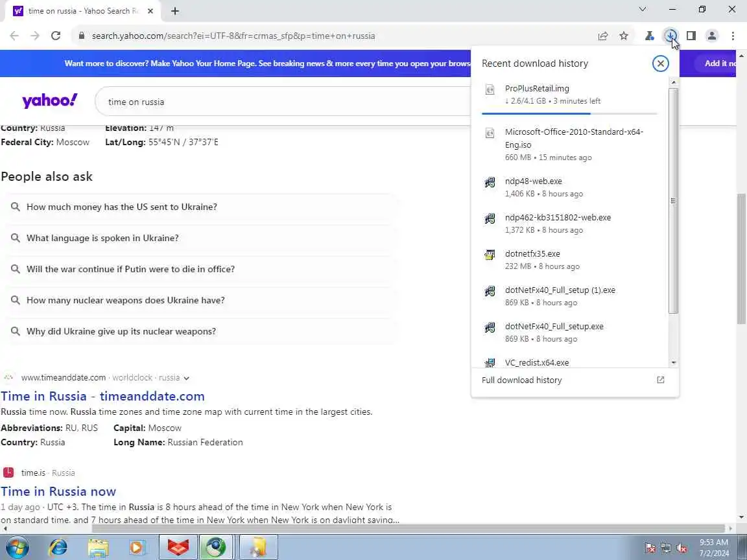Click the dotNetFx40_Full_setup.exe installer icon
The height and width of the screenshot is (560, 747).
pyautogui.click(x=490, y=327)
